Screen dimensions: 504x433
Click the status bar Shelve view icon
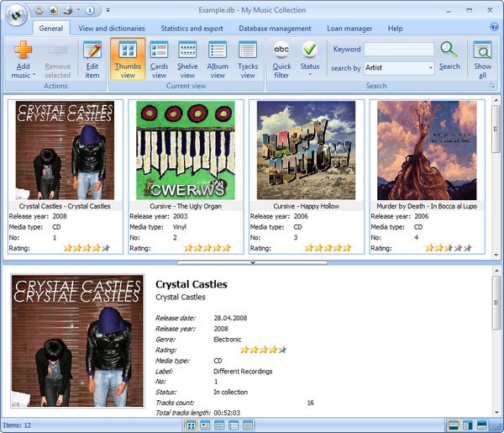pos(219,425)
